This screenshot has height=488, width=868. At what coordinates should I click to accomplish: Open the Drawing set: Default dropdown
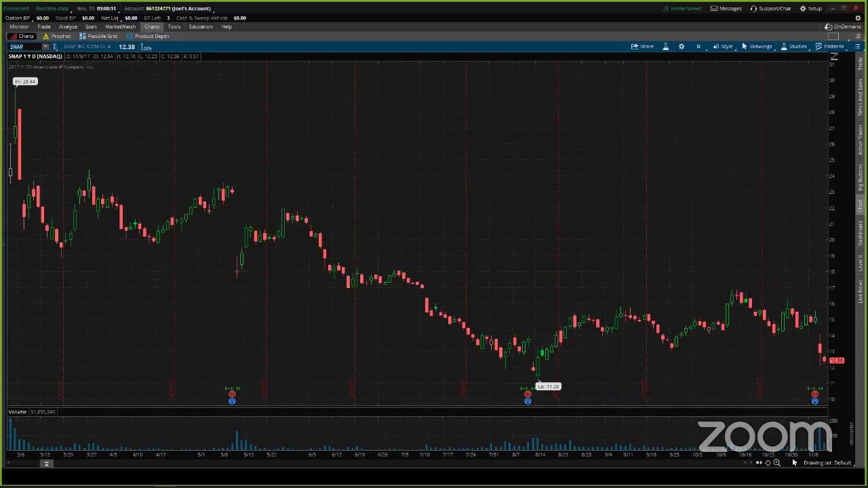827,463
